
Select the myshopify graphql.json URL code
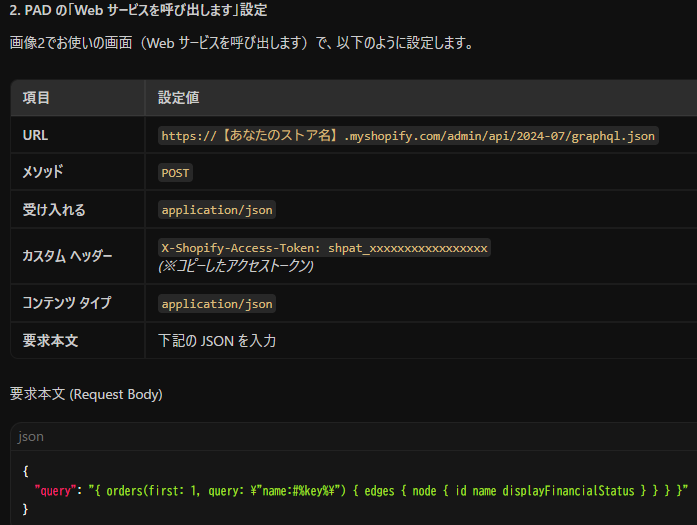pos(408,136)
